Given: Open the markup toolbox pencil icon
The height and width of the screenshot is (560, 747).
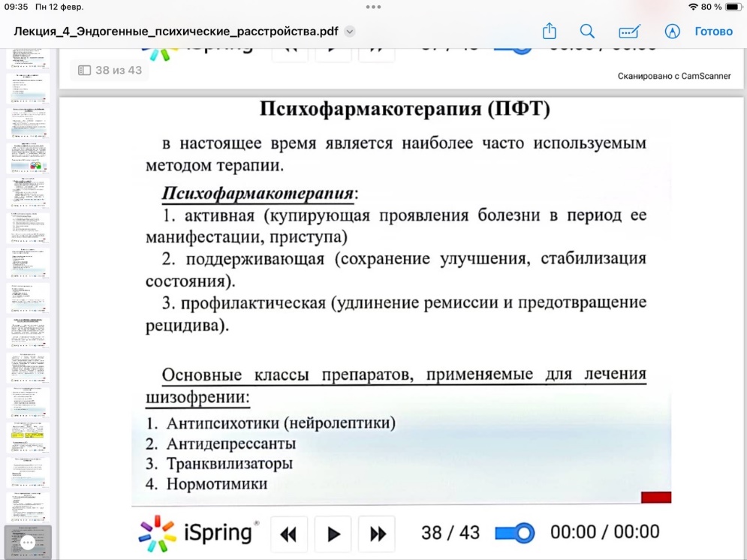Looking at the screenshot, I should point(629,32).
